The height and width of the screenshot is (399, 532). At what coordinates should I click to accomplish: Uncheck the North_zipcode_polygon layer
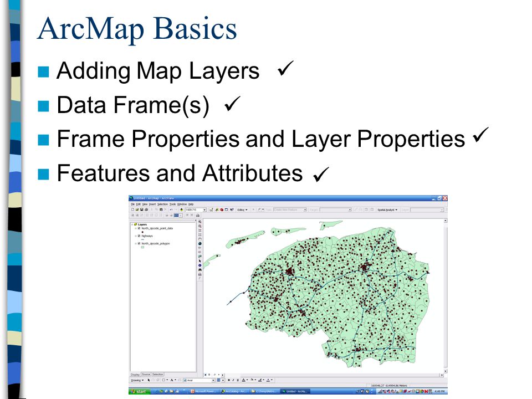139,244
